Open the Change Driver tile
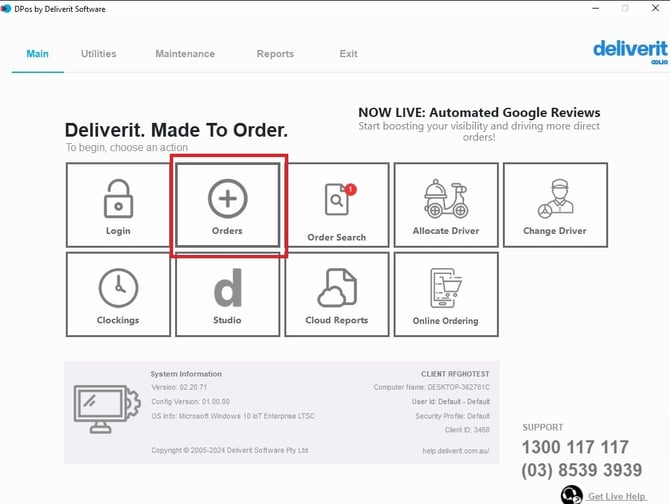 coord(555,205)
